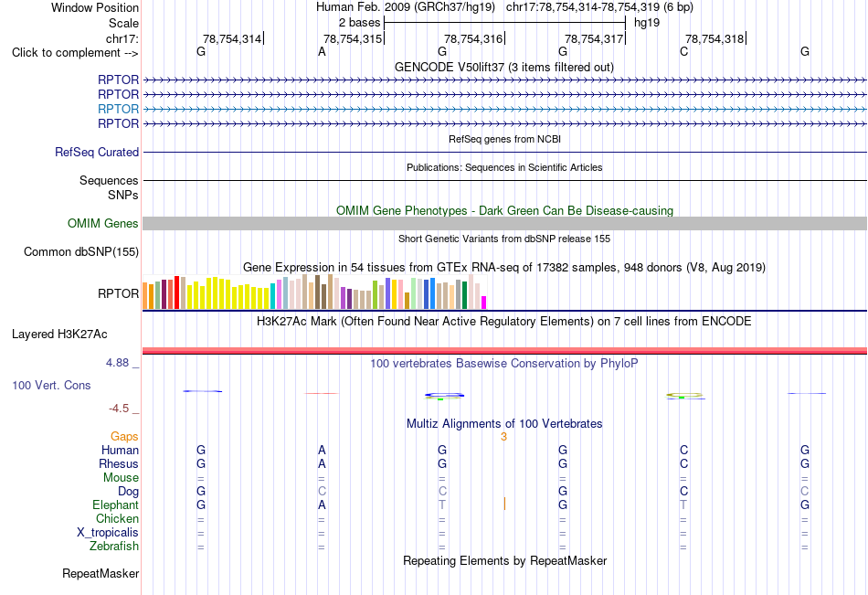Click the 78,754,316 ruler position
The image size is (868, 595).
click(473, 38)
